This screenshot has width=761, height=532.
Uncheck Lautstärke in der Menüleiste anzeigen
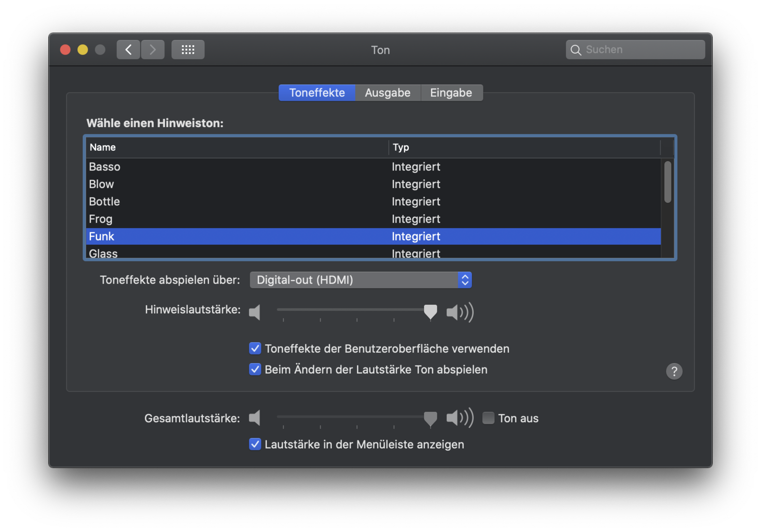tap(255, 444)
